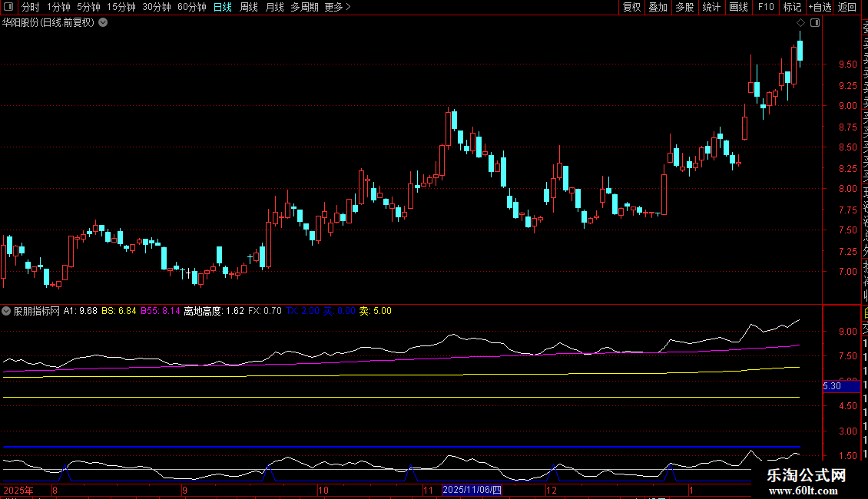Click the window split icon near the diamond
The height and width of the screenshot is (499, 868).
point(814,23)
